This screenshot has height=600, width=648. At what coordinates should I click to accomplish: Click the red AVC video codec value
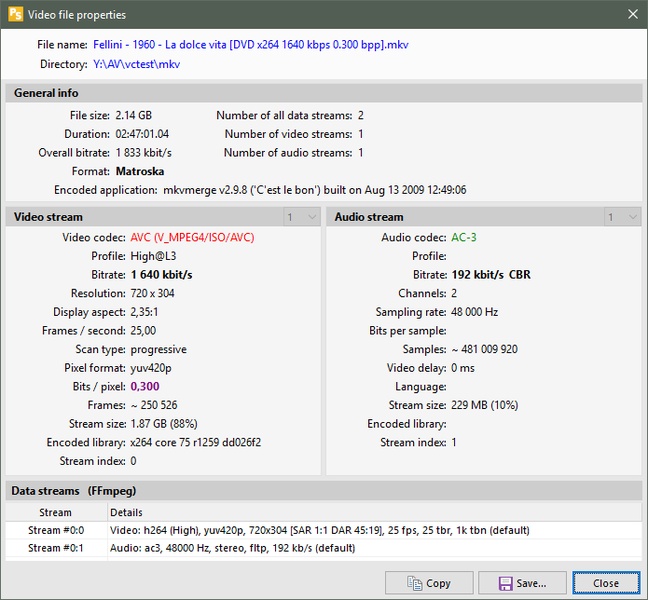point(193,238)
